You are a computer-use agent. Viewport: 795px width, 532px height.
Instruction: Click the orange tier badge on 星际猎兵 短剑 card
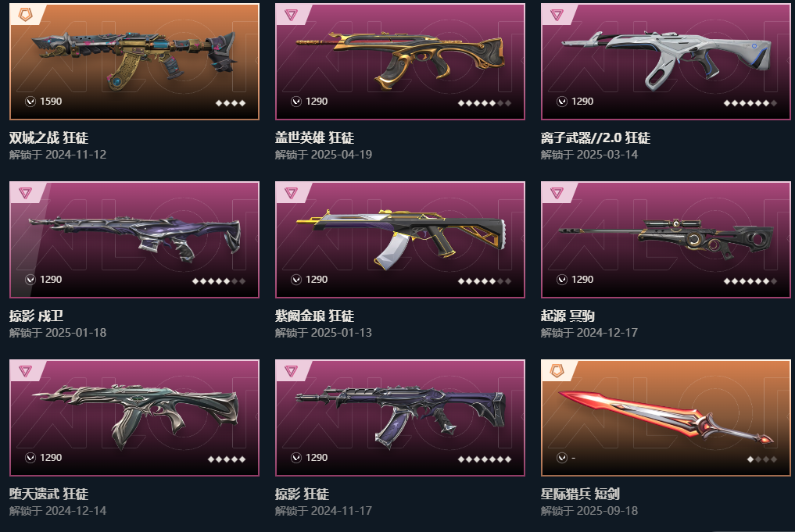tap(557, 371)
